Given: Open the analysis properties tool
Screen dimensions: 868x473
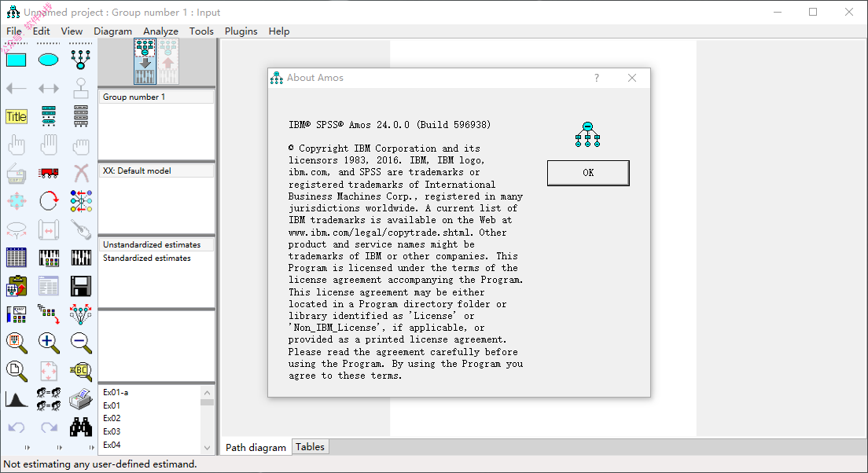Looking at the screenshot, I should (48, 258).
